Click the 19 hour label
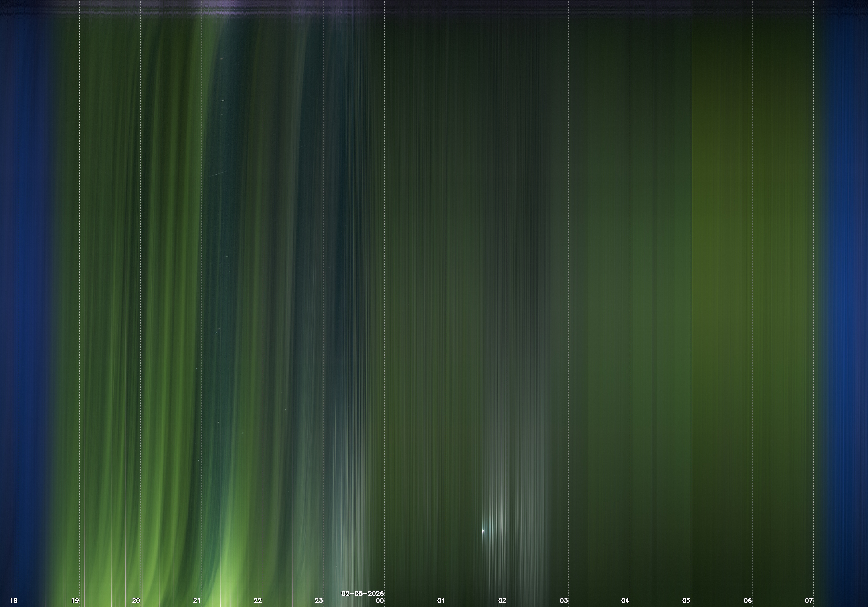The height and width of the screenshot is (607, 868). pyautogui.click(x=75, y=600)
